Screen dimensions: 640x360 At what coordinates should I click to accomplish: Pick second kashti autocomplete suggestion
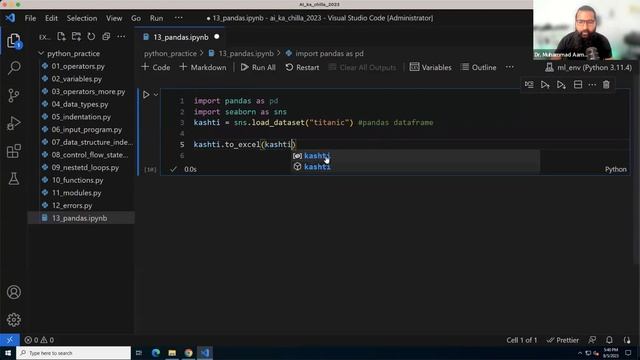(x=416, y=167)
